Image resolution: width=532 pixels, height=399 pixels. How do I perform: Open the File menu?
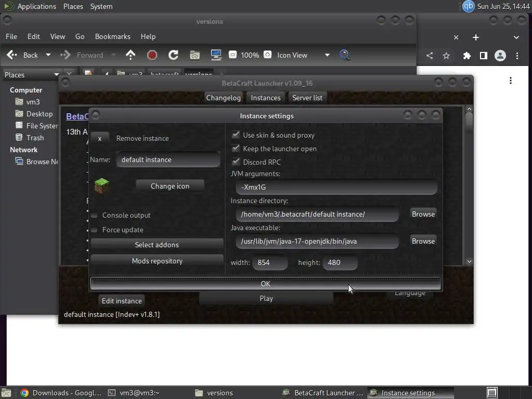11,36
